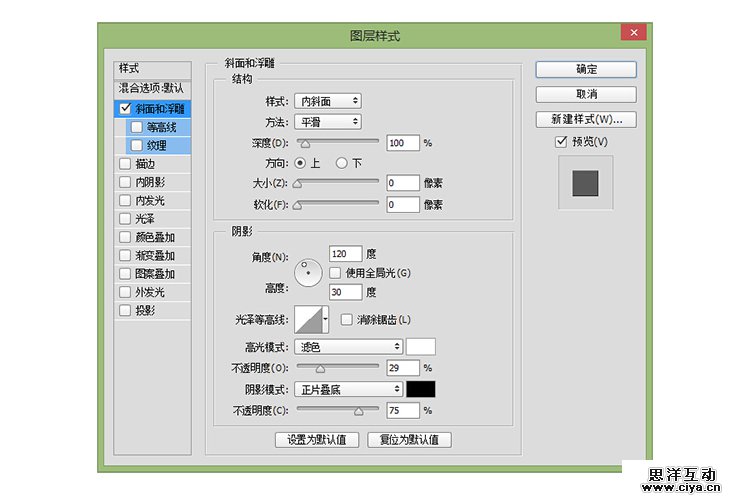The width and height of the screenshot is (750, 503).
Task: Select the 下 direction radio button
Action: [x=341, y=163]
